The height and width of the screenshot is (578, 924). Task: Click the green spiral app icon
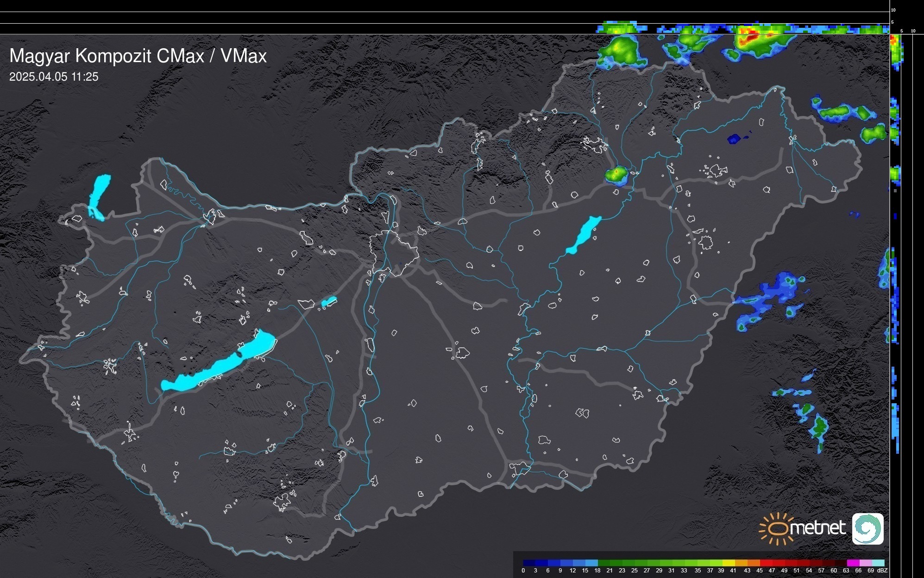867,528
